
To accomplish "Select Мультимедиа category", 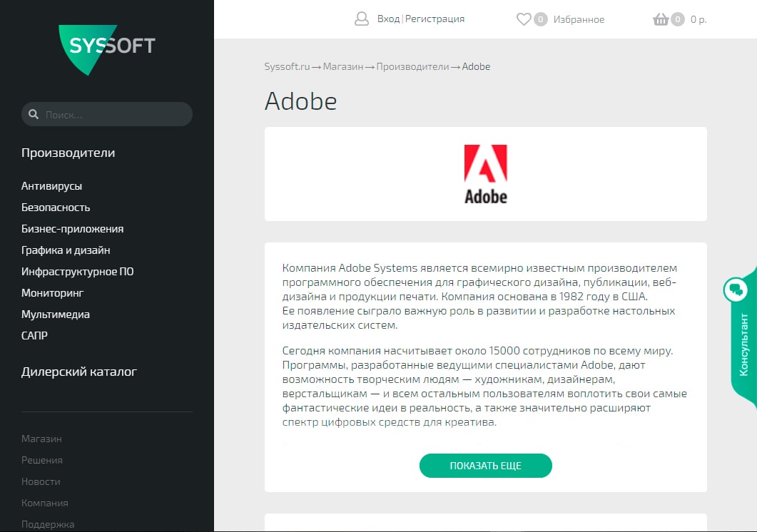I will coord(56,314).
